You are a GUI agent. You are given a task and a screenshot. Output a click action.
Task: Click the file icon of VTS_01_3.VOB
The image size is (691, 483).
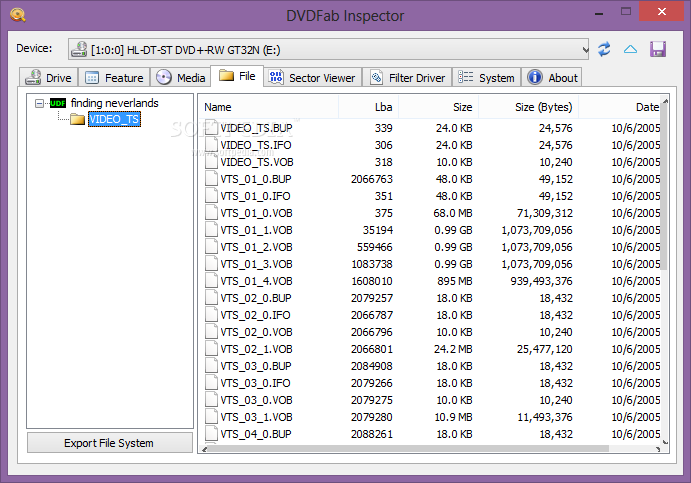click(212, 264)
